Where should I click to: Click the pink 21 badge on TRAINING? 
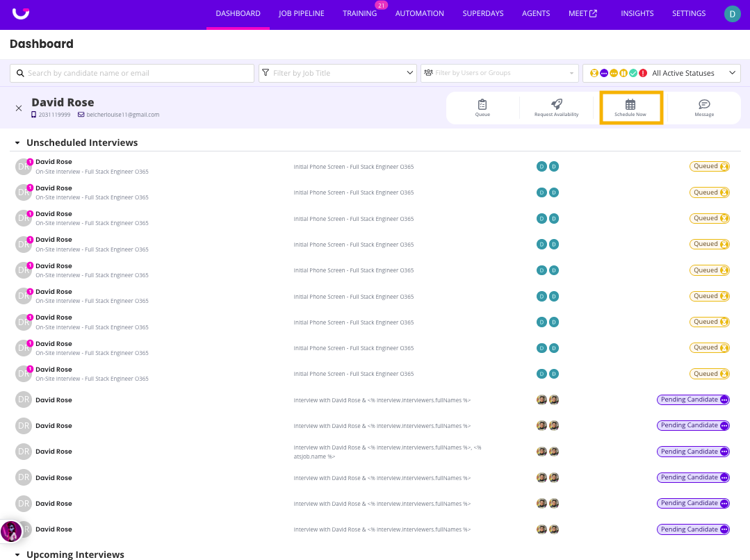click(381, 6)
